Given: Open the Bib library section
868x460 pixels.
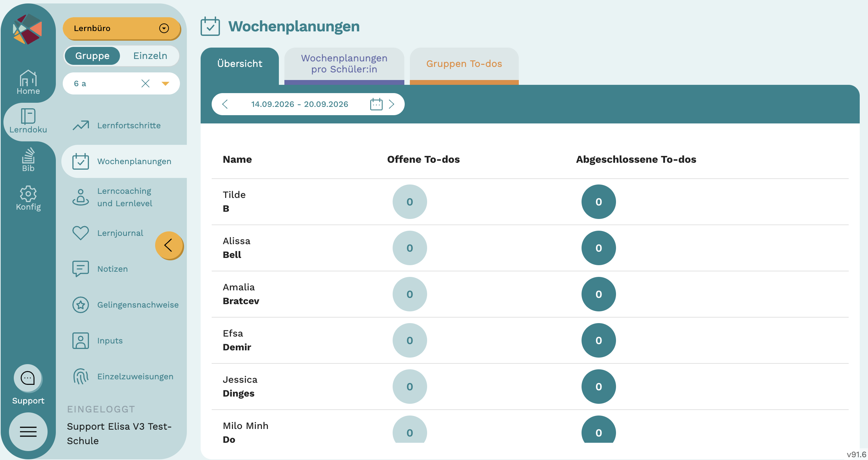Looking at the screenshot, I should click(28, 160).
